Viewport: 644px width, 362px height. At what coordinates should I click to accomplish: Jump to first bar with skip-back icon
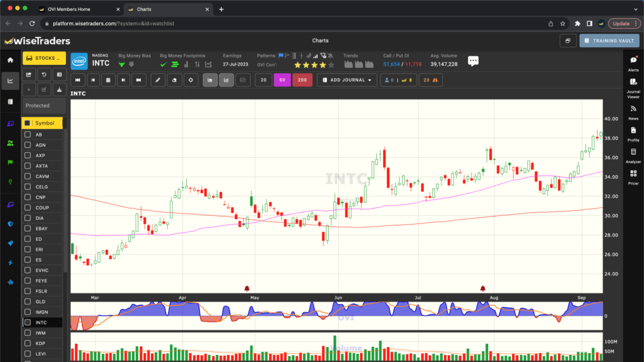tap(77, 80)
